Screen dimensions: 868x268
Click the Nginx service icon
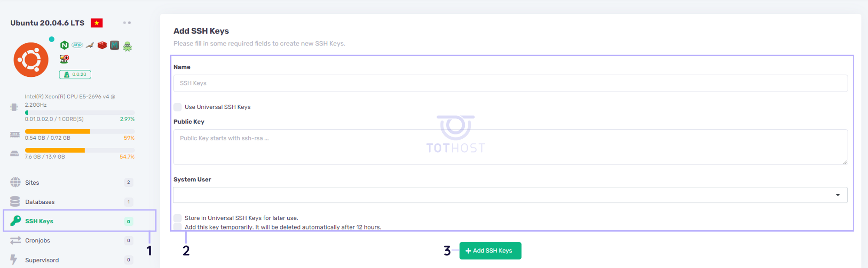64,45
